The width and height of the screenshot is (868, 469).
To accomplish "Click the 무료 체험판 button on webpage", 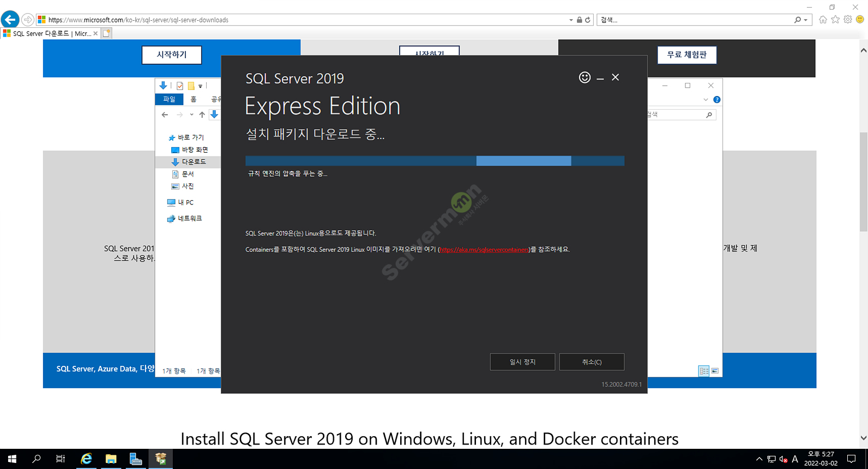I will pos(687,55).
